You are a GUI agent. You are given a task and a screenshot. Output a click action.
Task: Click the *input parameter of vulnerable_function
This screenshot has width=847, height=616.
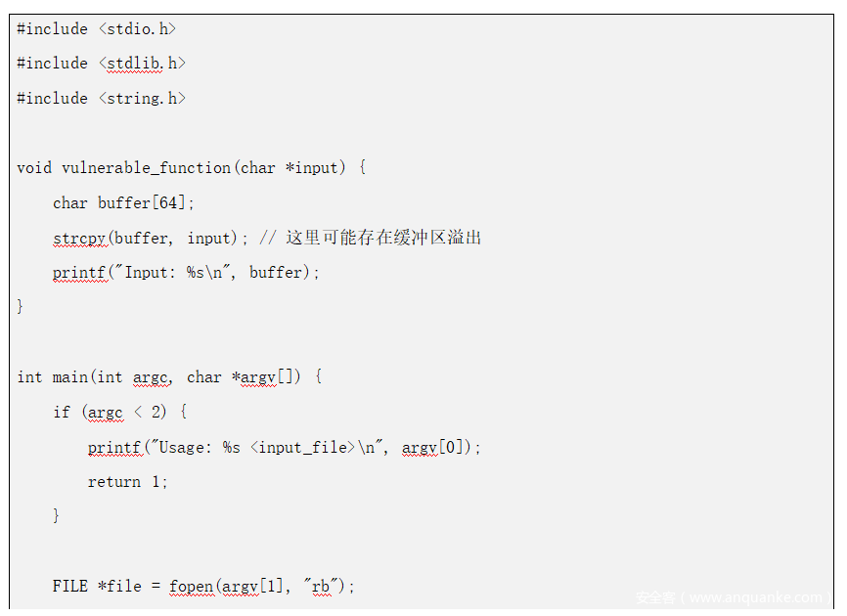pyautogui.click(x=315, y=167)
